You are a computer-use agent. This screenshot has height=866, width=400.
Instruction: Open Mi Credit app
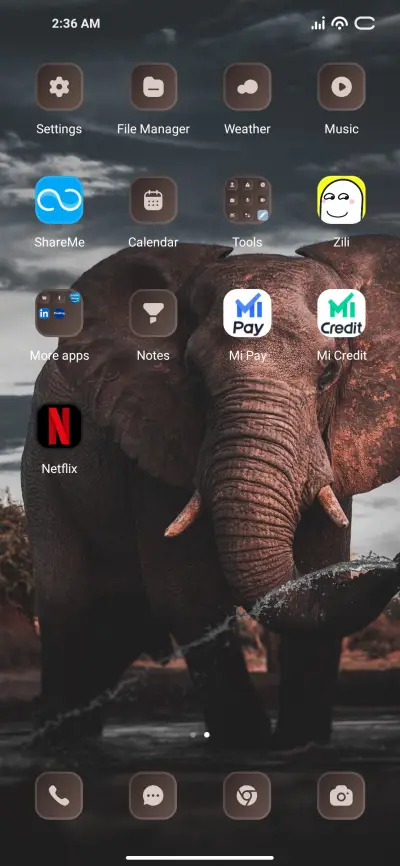point(341,313)
